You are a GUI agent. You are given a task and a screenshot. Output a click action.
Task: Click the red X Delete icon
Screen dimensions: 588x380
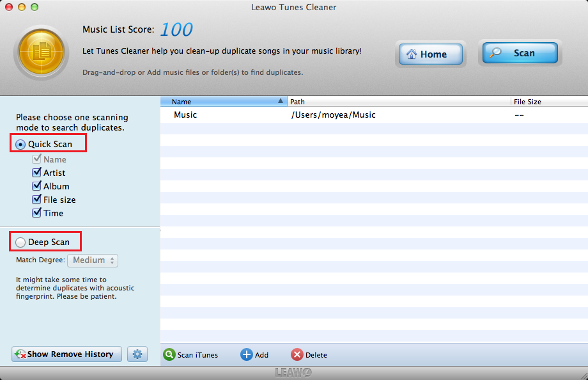click(297, 354)
